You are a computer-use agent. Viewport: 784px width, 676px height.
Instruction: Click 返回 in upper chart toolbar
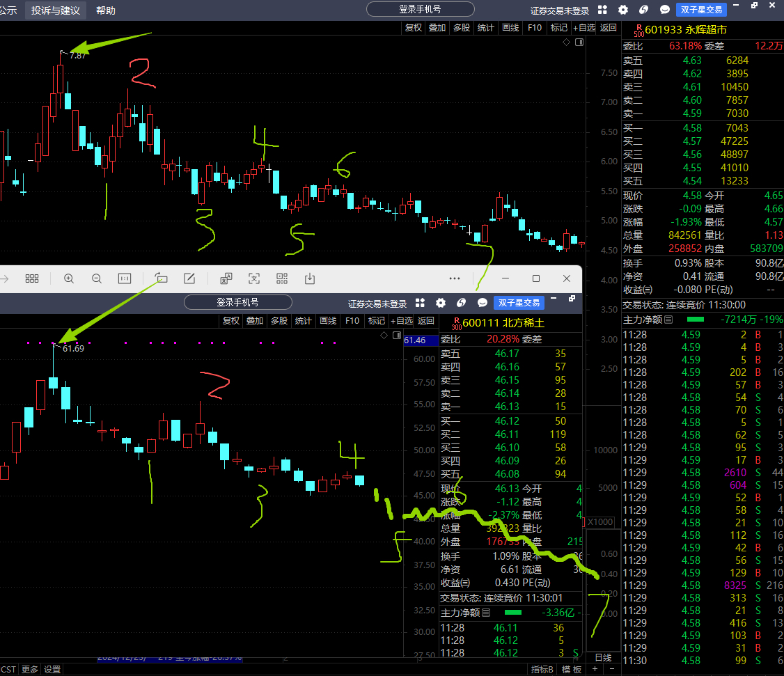608,28
